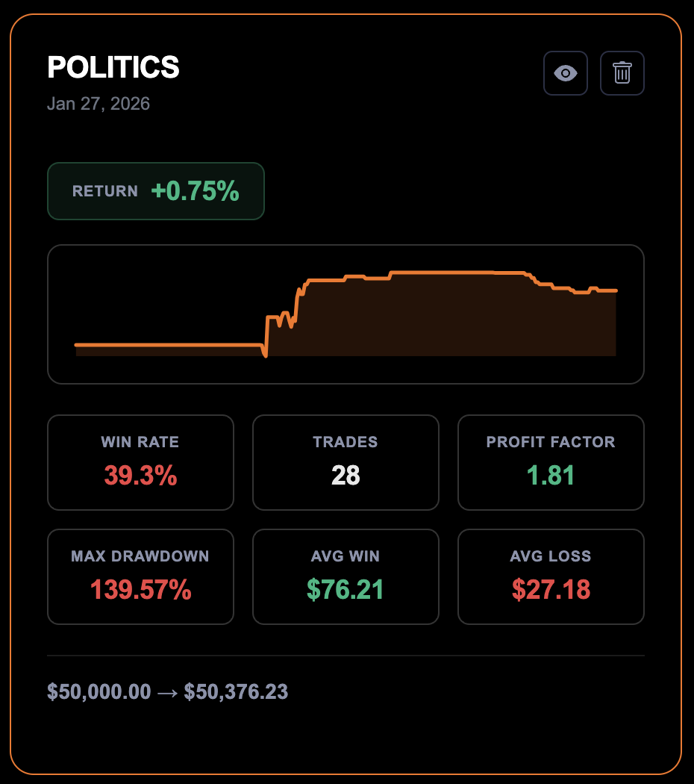Image resolution: width=694 pixels, height=784 pixels.
Task: Click the $50,000.00 starting balance text
Action: coord(99,692)
